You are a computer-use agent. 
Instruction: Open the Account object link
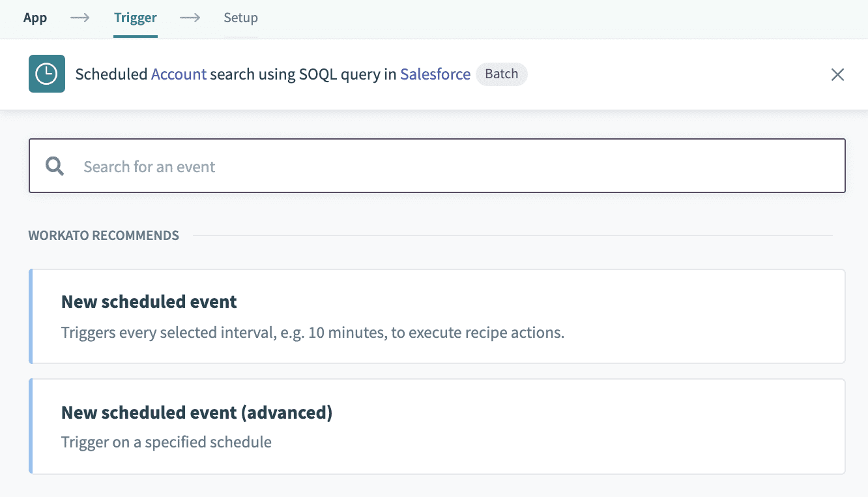pyautogui.click(x=179, y=74)
